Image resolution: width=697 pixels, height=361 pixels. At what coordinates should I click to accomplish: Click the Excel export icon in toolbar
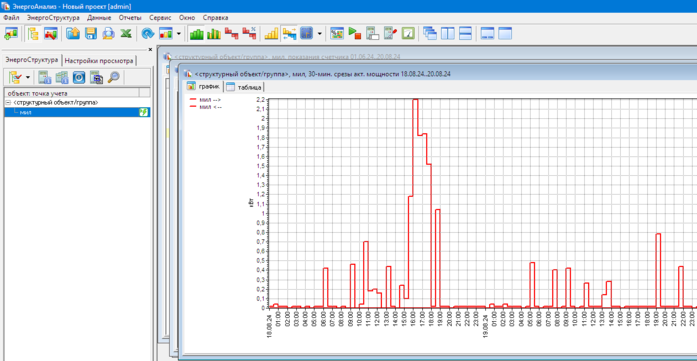126,33
